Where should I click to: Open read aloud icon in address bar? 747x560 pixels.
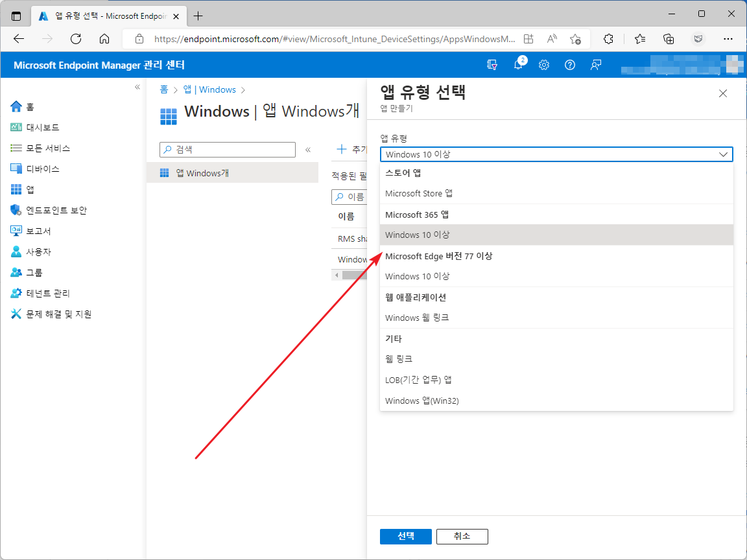[x=552, y=39]
